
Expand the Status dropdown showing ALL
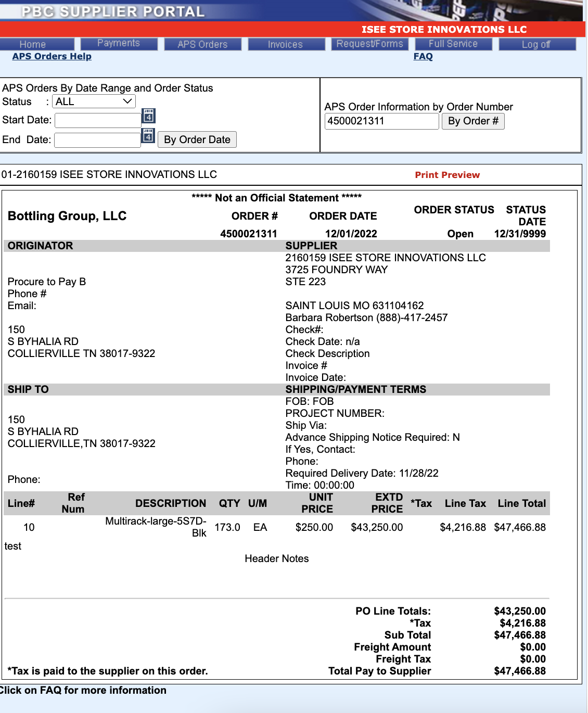click(x=94, y=101)
